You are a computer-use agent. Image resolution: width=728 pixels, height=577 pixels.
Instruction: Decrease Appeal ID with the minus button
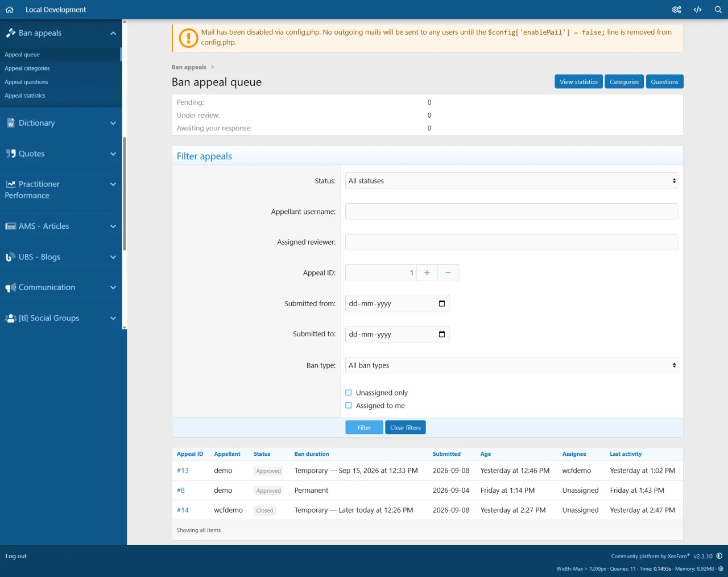click(x=448, y=273)
